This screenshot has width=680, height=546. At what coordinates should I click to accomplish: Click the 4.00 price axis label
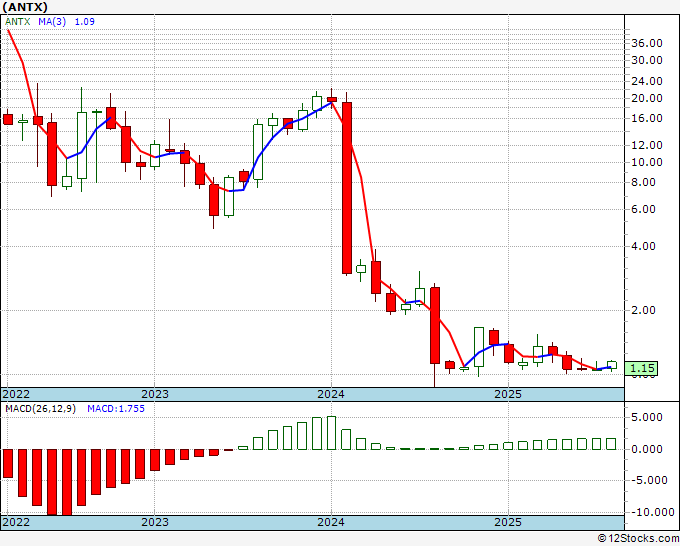pyautogui.click(x=644, y=246)
